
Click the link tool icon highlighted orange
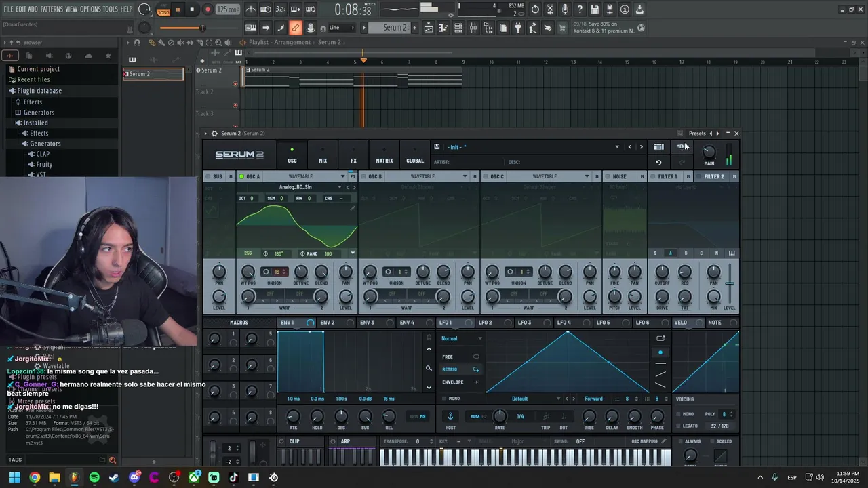pyautogui.click(x=295, y=28)
